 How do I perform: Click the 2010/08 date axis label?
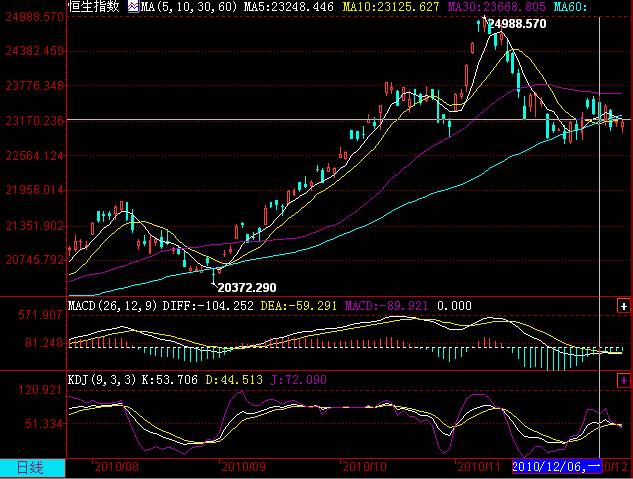[117, 467]
